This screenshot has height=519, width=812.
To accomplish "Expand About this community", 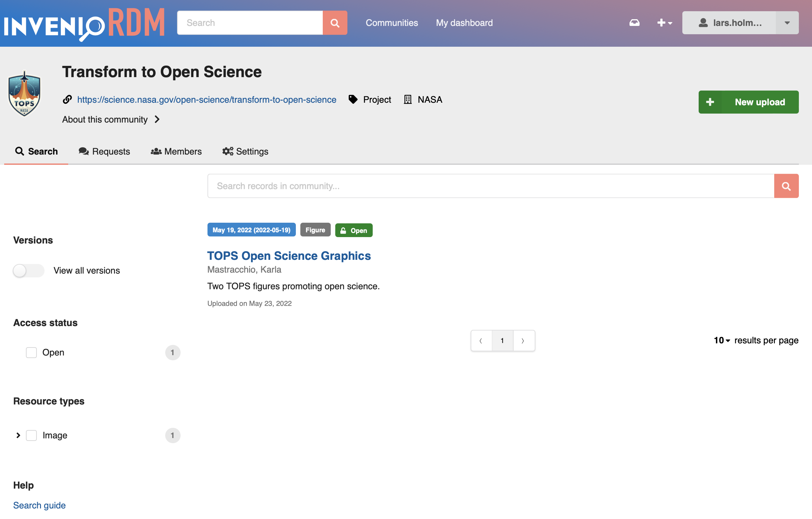I will click(x=111, y=119).
